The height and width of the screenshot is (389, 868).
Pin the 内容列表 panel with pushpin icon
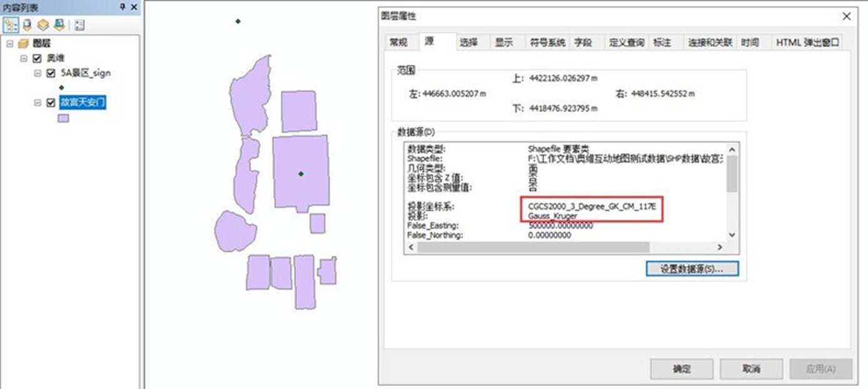tap(123, 7)
